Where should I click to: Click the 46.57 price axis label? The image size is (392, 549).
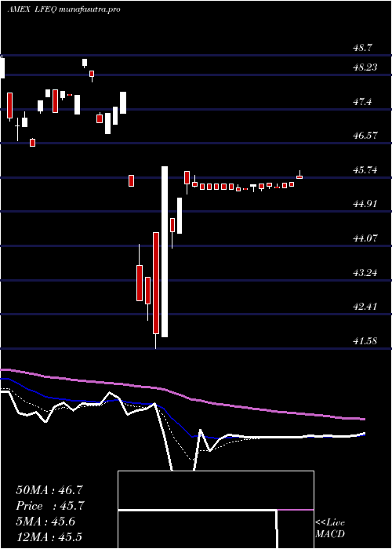point(365,136)
